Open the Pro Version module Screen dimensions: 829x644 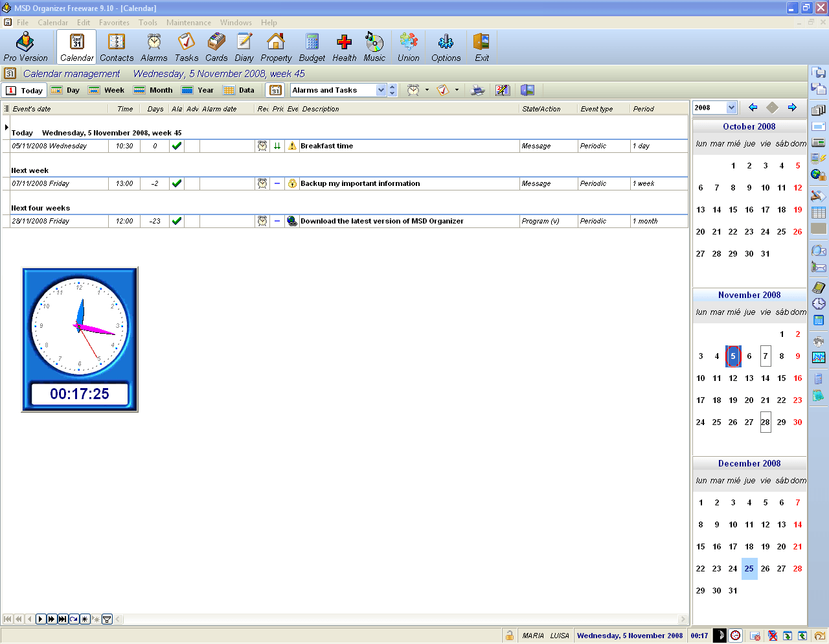25,47
